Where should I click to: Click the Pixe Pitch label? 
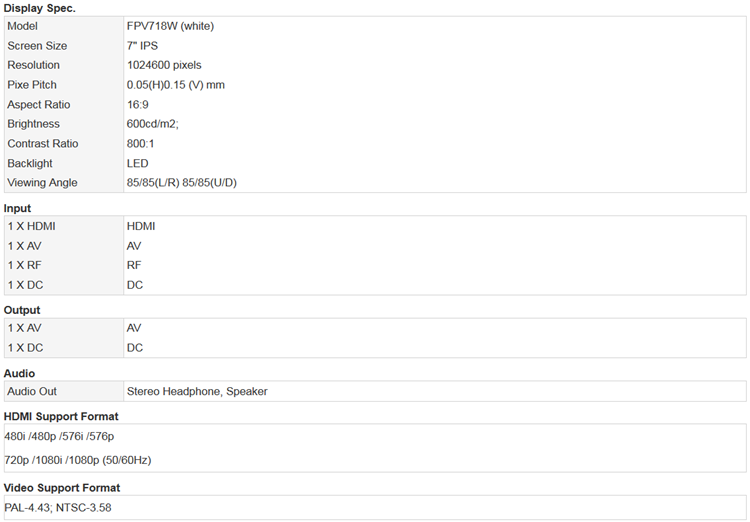tap(32, 85)
